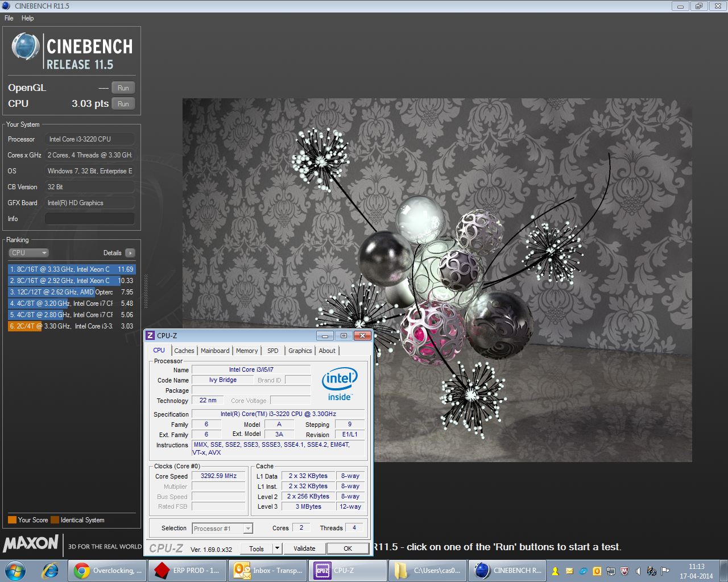Select the CPU tab in CPU-Z
The width and height of the screenshot is (728, 582).
coord(159,350)
